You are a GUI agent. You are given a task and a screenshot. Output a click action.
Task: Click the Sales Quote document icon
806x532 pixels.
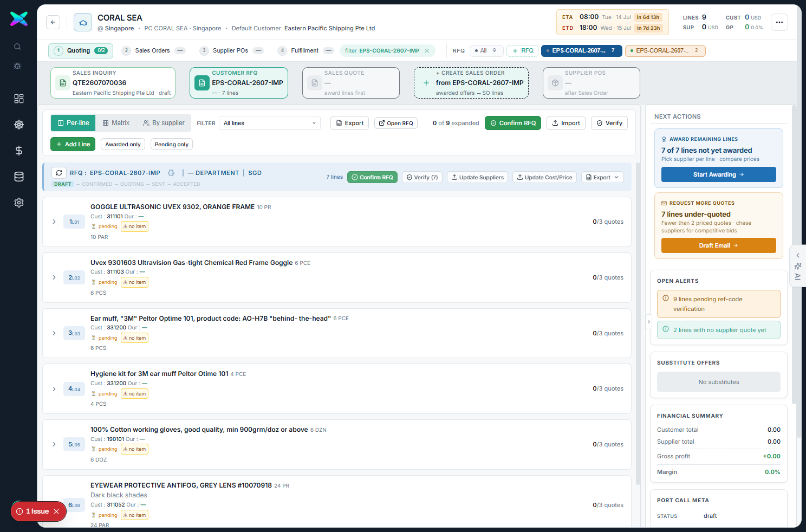[x=315, y=83]
